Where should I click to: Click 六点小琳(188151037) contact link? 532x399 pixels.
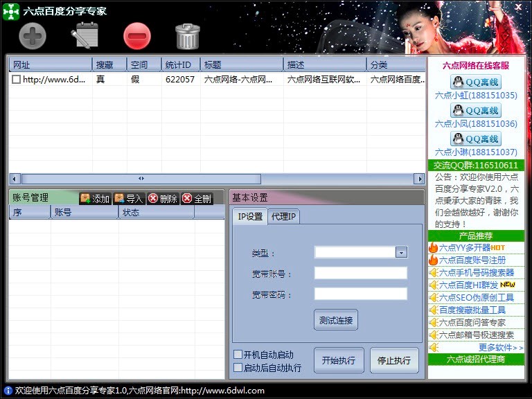[476, 152]
